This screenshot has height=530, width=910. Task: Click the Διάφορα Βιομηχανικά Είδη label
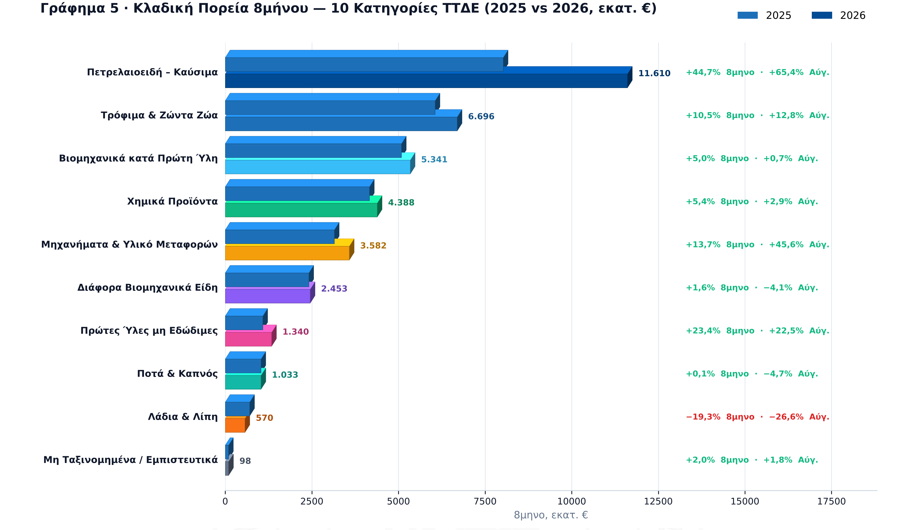point(148,287)
